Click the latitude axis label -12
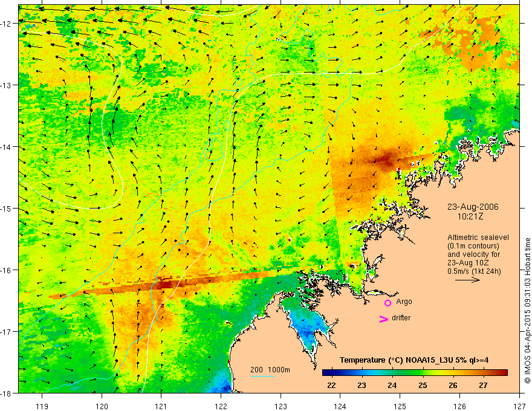This screenshot has height=411, width=532. [7, 24]
